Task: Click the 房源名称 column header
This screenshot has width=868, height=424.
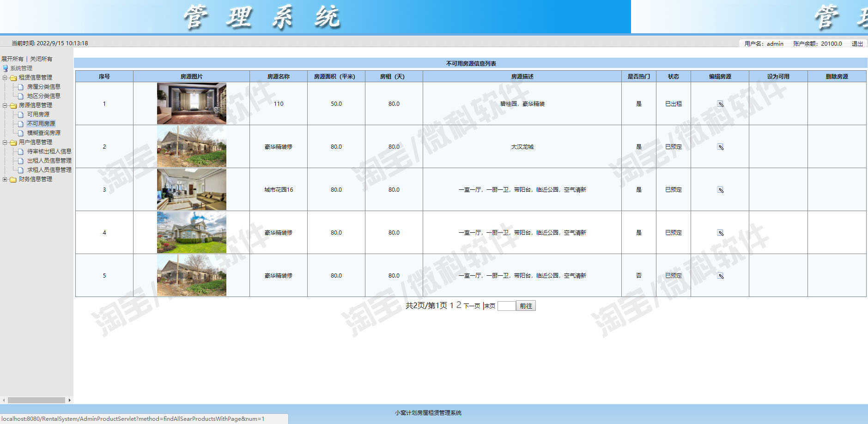Action: coord(279,77)
